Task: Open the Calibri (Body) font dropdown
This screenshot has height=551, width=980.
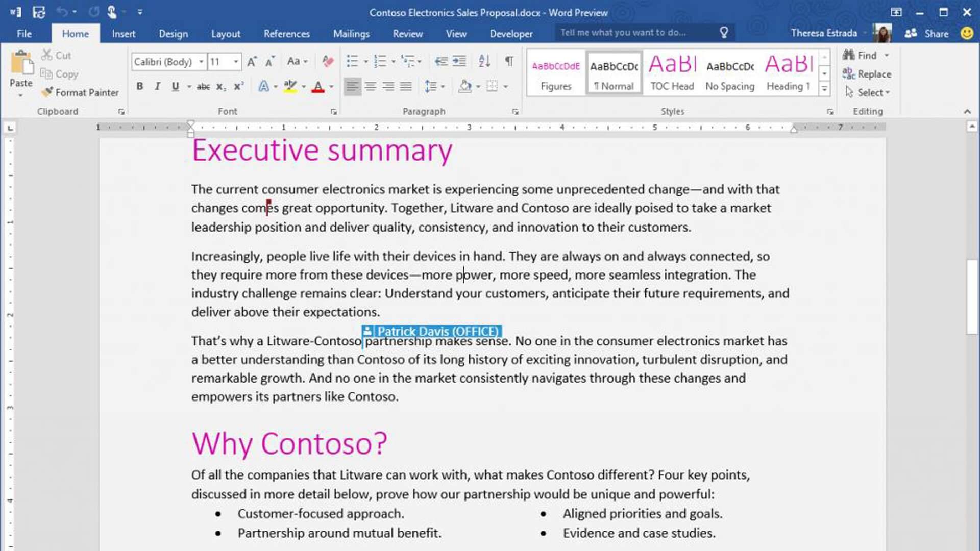Action: click(x=202, y=62)
